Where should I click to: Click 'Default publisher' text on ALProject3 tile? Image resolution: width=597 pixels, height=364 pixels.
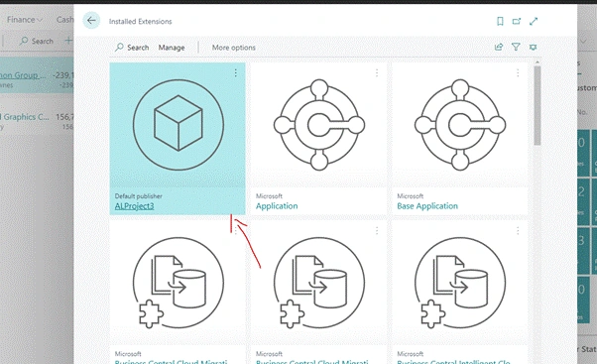click(x=139, y=196)
